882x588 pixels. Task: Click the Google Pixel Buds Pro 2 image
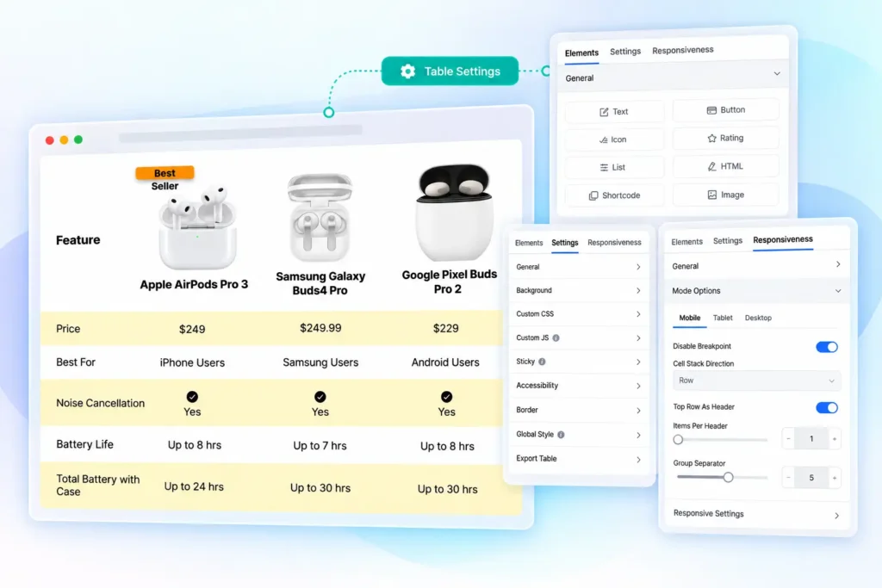click(x=455, y=213)
